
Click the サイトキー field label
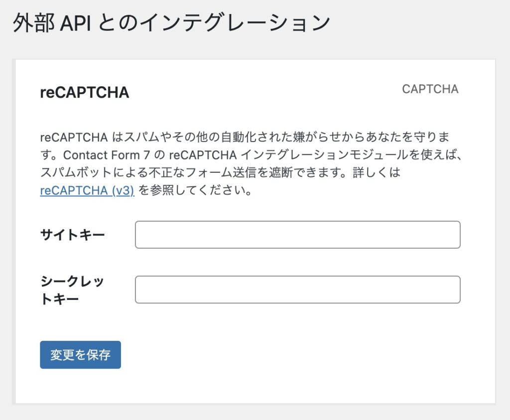[72, 235]
